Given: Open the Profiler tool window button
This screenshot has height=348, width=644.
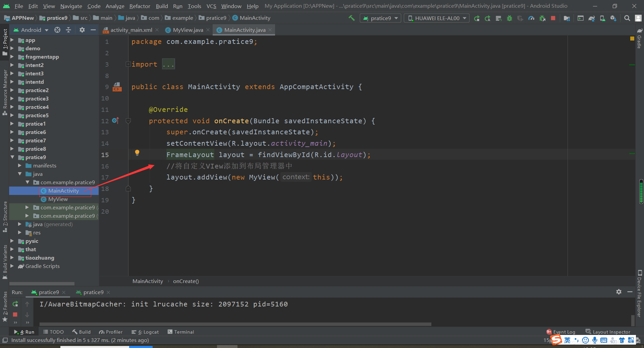Looking at the screenshot, I should tap(111, 332).
